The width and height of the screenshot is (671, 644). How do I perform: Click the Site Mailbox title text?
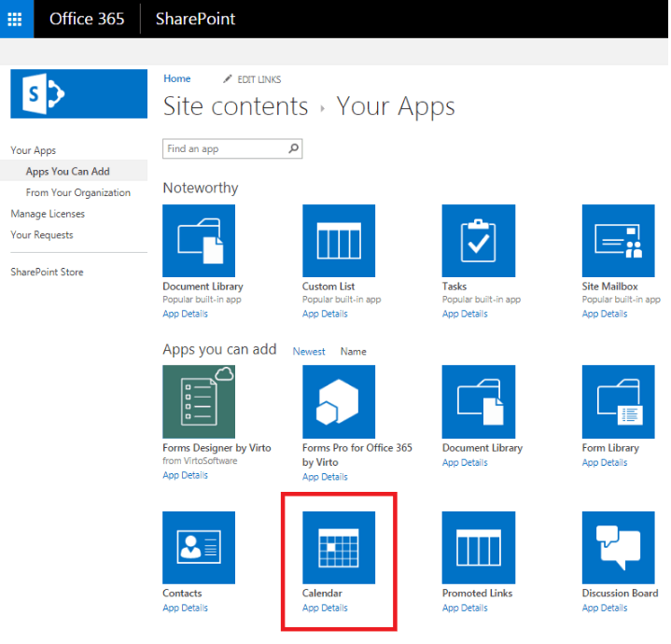coord(609,287)
